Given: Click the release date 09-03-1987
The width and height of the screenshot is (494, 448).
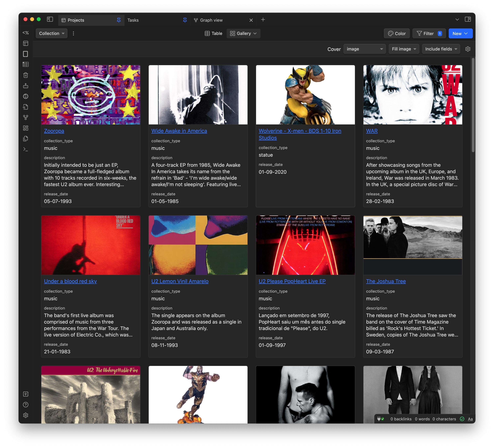Looking at the screenshot, I should click(x=380, y=351).
